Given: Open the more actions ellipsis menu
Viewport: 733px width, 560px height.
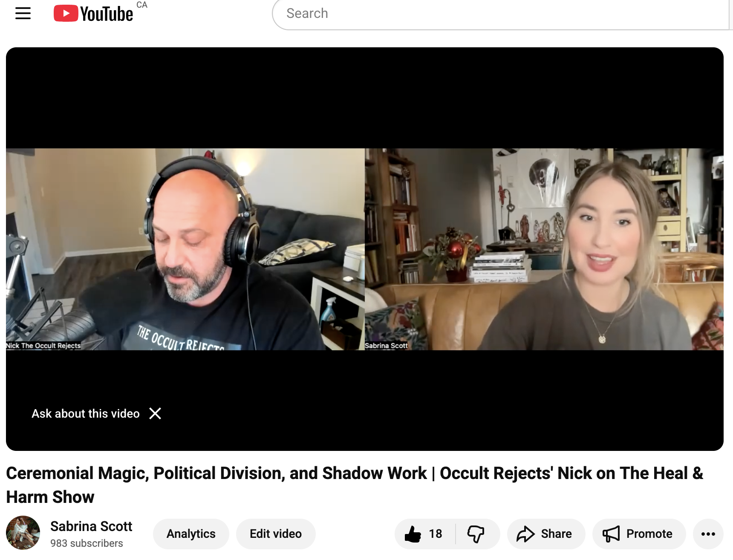Looking at the screenshot, I should pos(709,534).
